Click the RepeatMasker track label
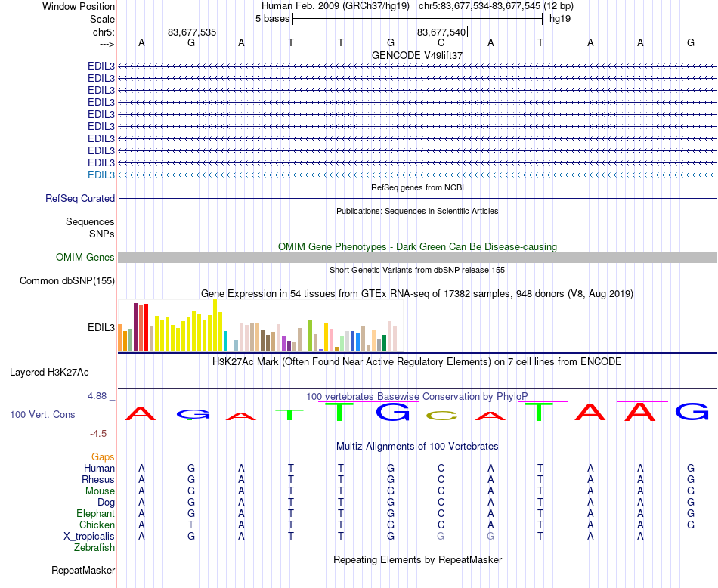This screenshot has height=588, width=718. click(83, 570)
